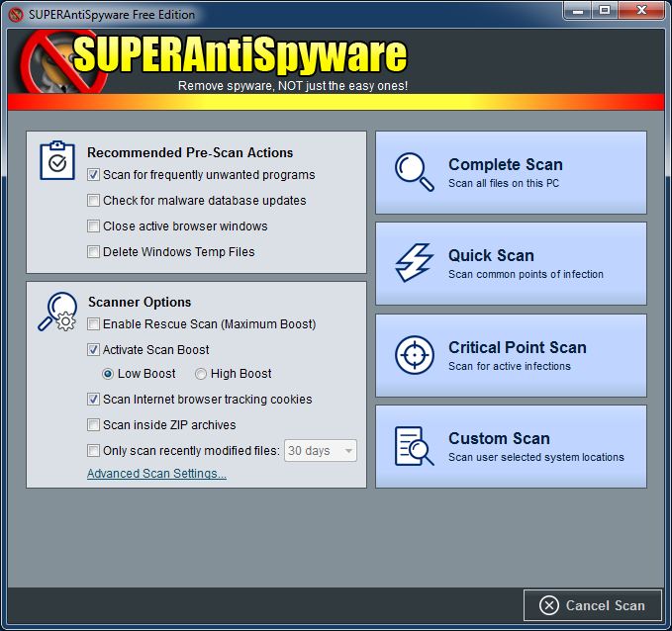Screen dimensions: 672x631
Task: Open the 30 days dropdown
Action: point(321,451)
